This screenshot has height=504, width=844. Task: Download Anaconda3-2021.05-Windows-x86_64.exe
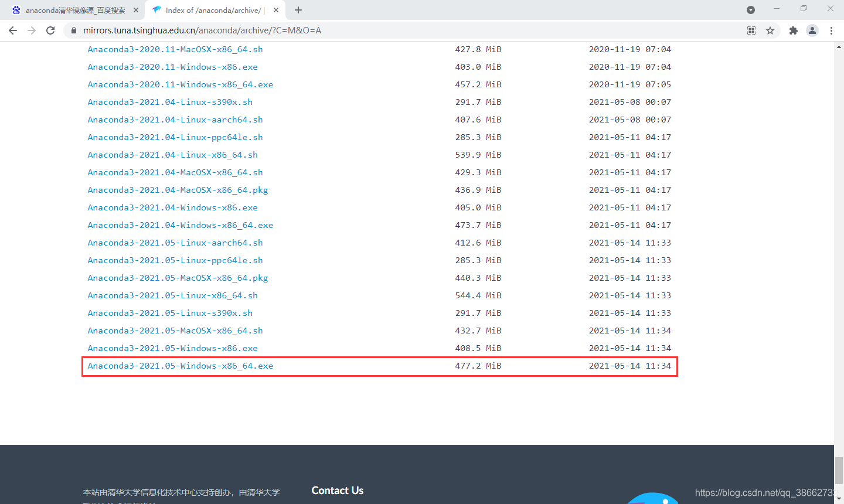coord(181,366)
